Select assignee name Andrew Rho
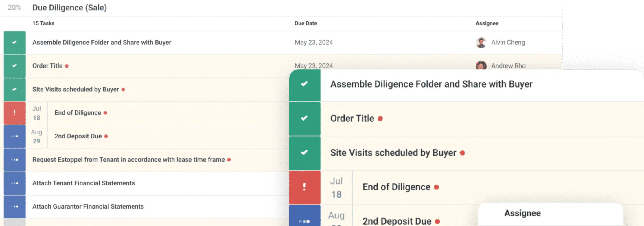The width and height of the screenshot is (644, 226). (x=508, y=66)
